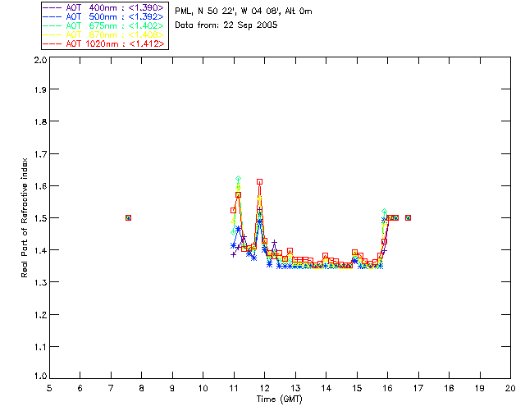The width and height of the screenshot is (525, 420).
Task: Click the y-axis tick label 1.6
Action: (40, 186)
